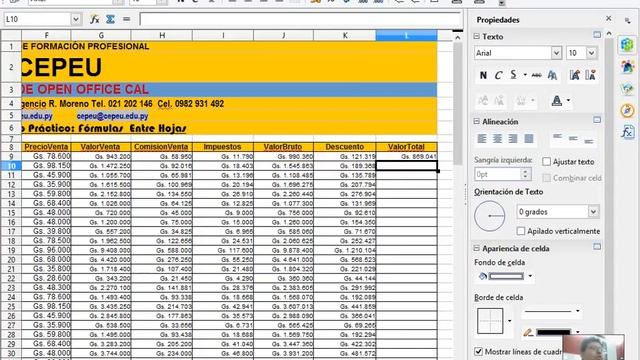Open the Function Wizard icon in formula bar
The width and height of the screenshot is (640, 360).
(x=95, y=19)
